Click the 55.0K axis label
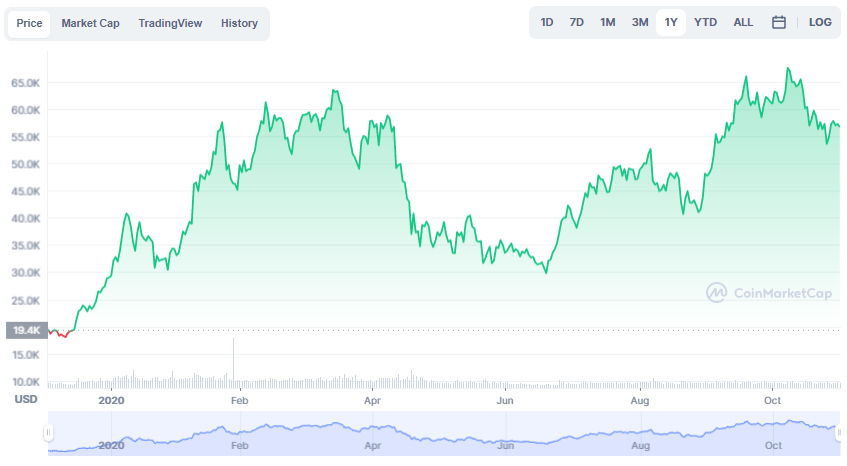Screen dimensions: 847x466 click(x=25, y=137)
